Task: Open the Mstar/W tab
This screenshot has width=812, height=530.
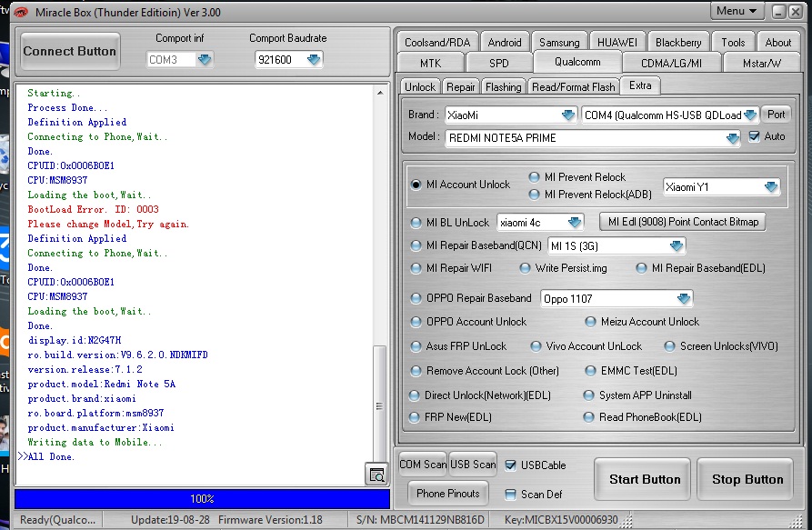Action: [762, 63]
